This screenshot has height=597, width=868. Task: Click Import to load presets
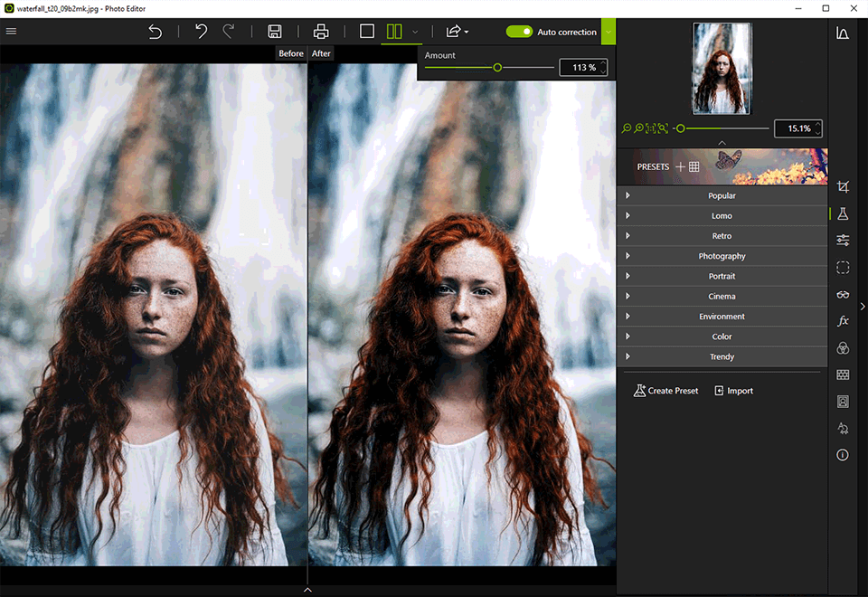point(733,391)
